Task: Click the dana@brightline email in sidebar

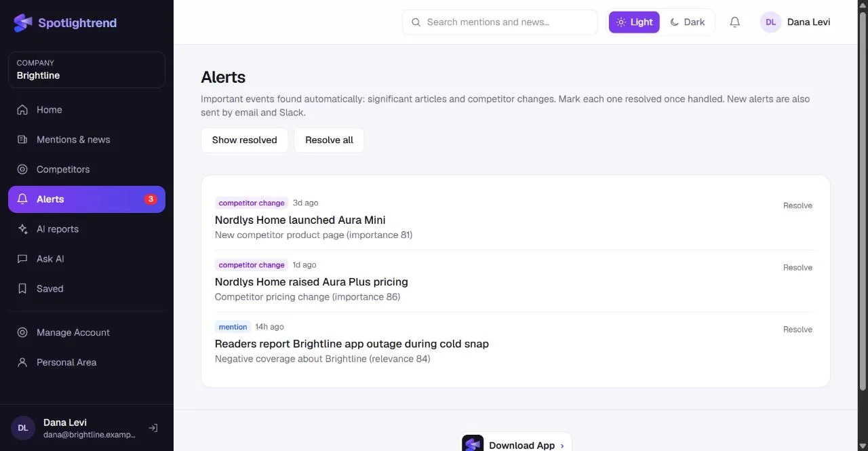Action: pyautogui.click(x=90, y=435)
